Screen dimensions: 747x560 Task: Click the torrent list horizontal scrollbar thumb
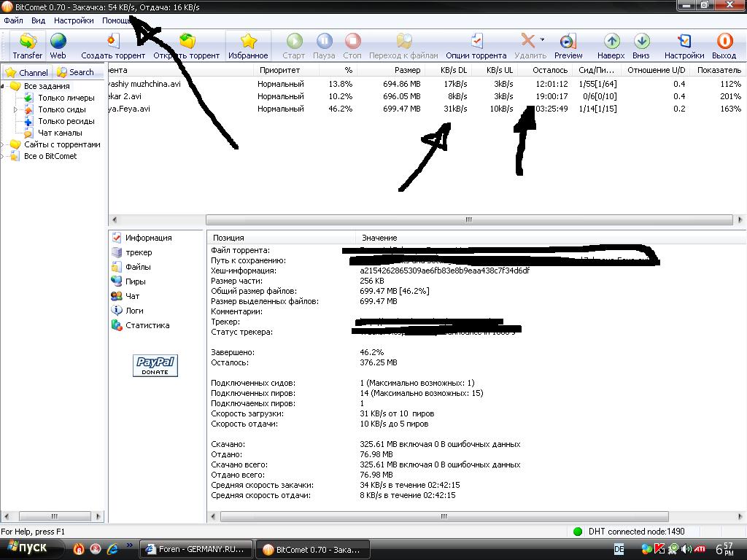tap(469, 219)
